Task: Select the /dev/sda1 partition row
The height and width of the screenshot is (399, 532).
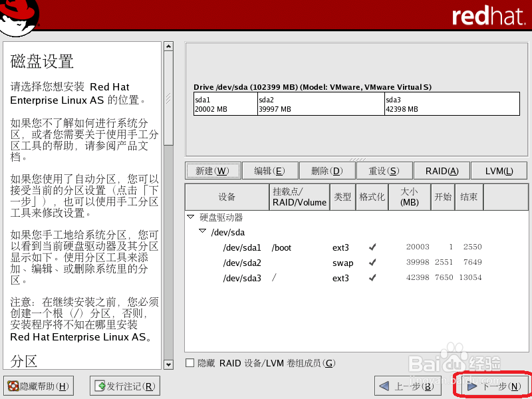Action: (x=356, y=247)
